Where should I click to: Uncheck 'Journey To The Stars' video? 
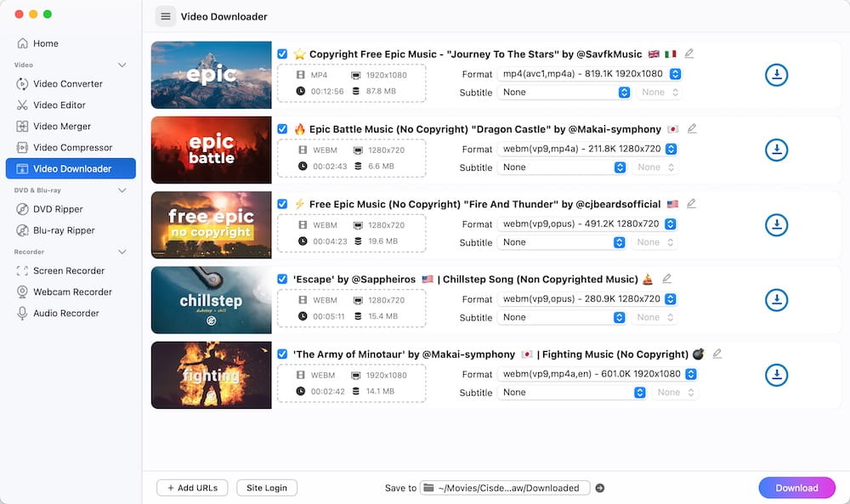pyautogui.click(x=282, y=54)
